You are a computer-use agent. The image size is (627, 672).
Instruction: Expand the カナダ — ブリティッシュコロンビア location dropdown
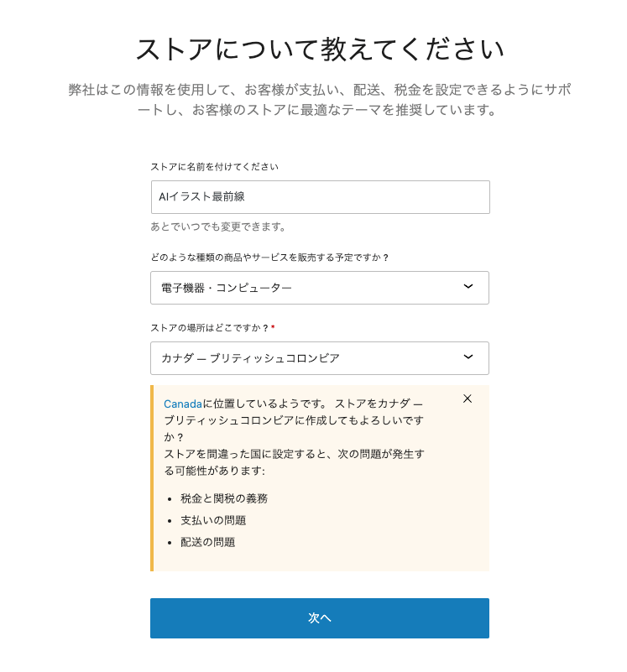pos(319,358)
